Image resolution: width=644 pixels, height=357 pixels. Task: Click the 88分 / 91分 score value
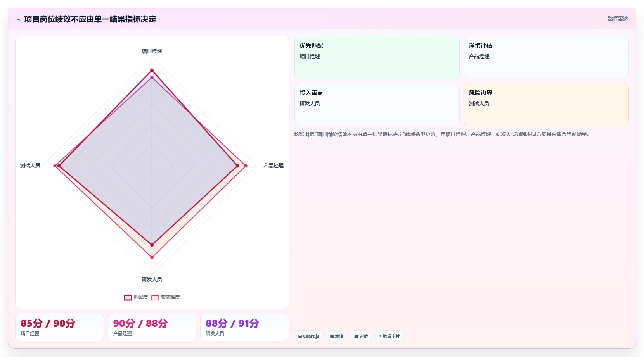(232, 323)
